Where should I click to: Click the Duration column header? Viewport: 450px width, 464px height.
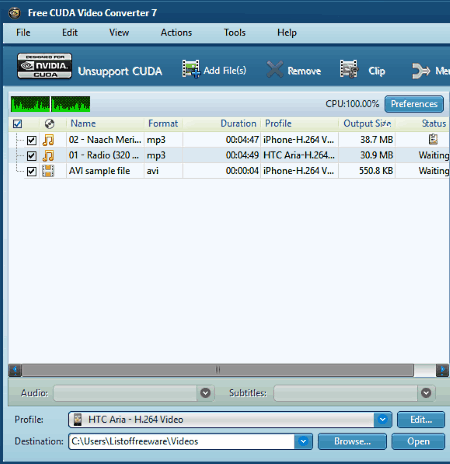pos(238,124)
